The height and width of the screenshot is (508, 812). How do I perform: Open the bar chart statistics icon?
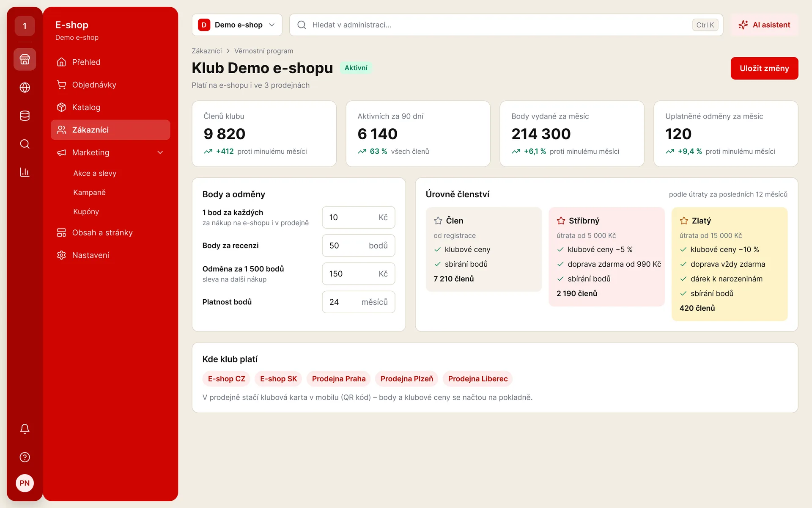25,172
